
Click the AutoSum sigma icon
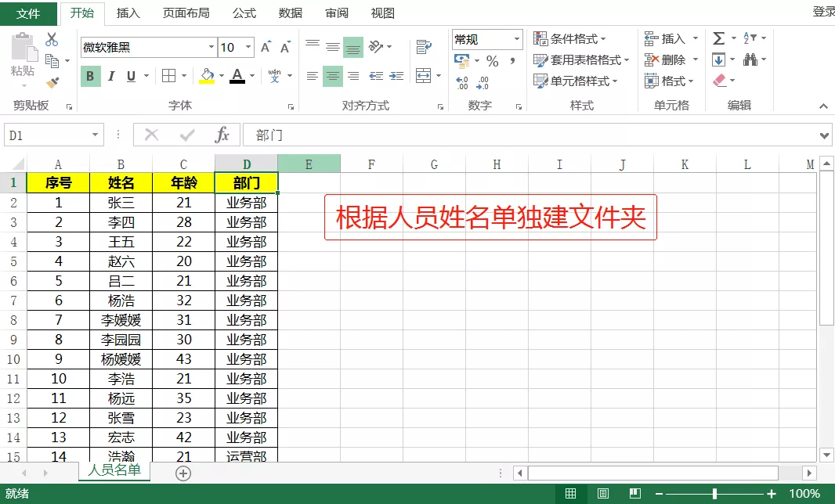(718, 38)
